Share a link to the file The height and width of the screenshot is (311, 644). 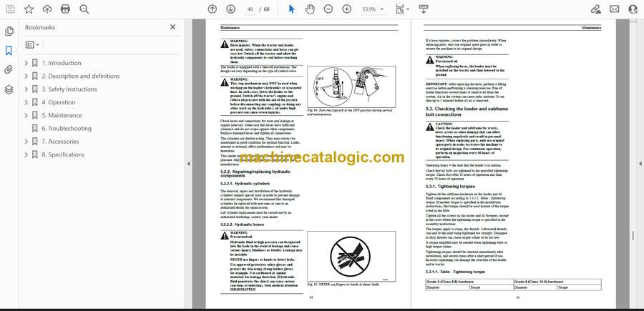tap(596, 9)
